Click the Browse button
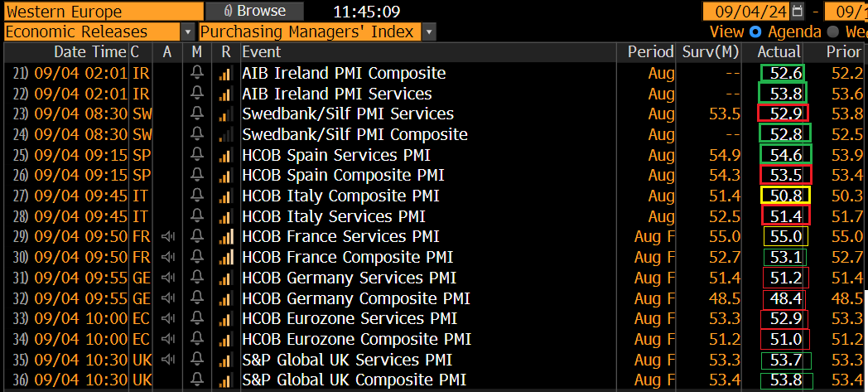 [x=254, y=11]
